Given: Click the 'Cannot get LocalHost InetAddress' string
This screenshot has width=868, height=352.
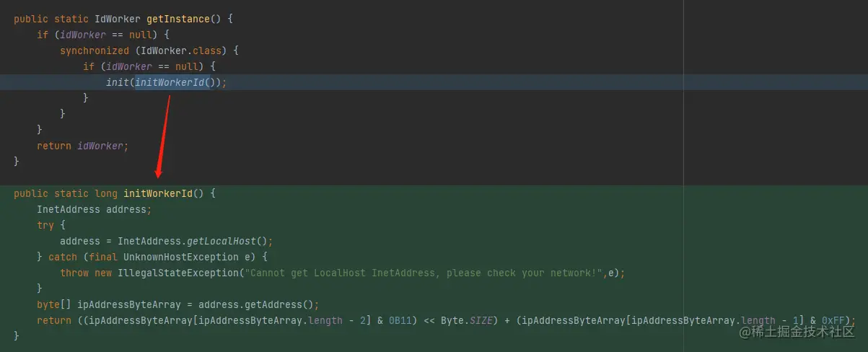Looking at the screenshot, I should [425, 273].
